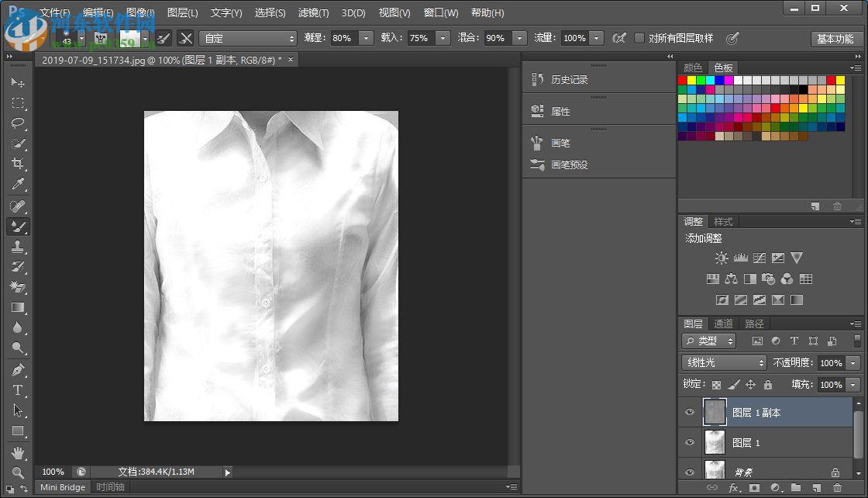This screenshot has height=498, width=868.
Task: Select the Pen tool
Action: click(18, 369)
